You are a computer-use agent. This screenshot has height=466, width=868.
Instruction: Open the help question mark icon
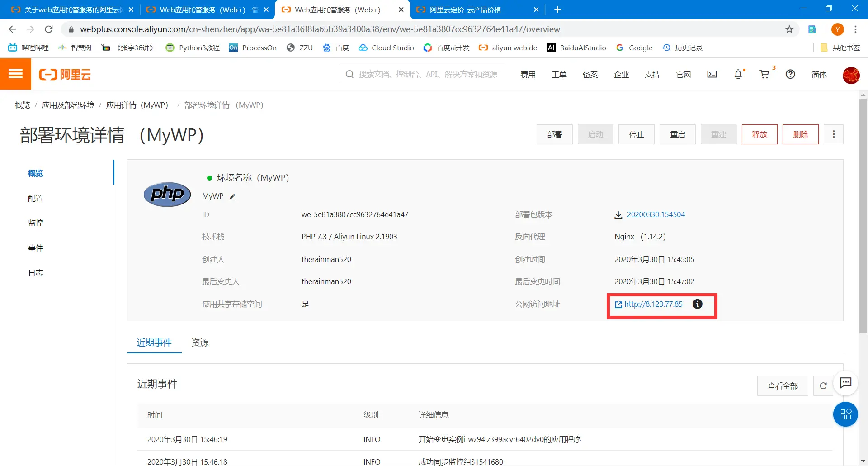(x=790, y=74)
